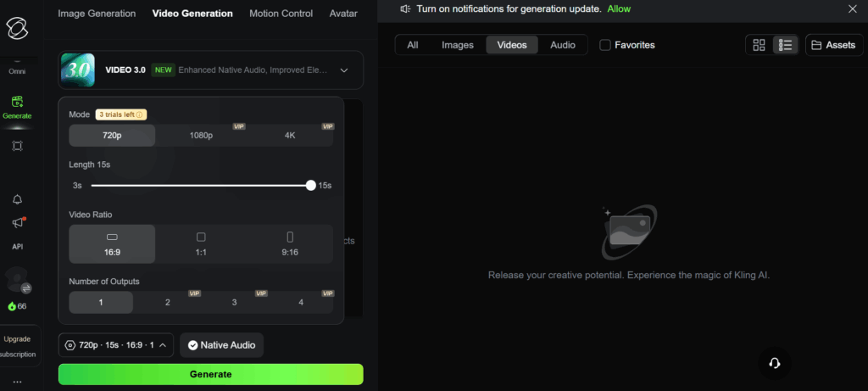Screen dimensions: 868x391
Task: Switch to list view layout
Action: 785,45
